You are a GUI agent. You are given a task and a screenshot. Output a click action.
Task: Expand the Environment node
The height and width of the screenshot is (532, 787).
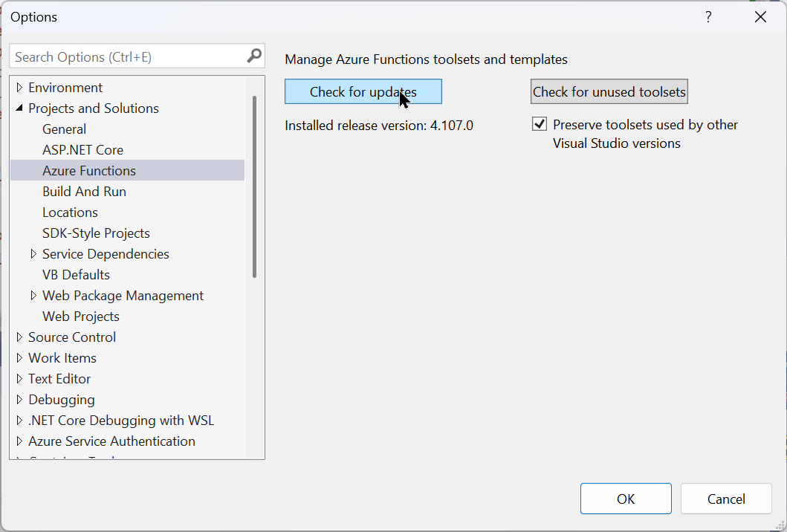point(19,88)
